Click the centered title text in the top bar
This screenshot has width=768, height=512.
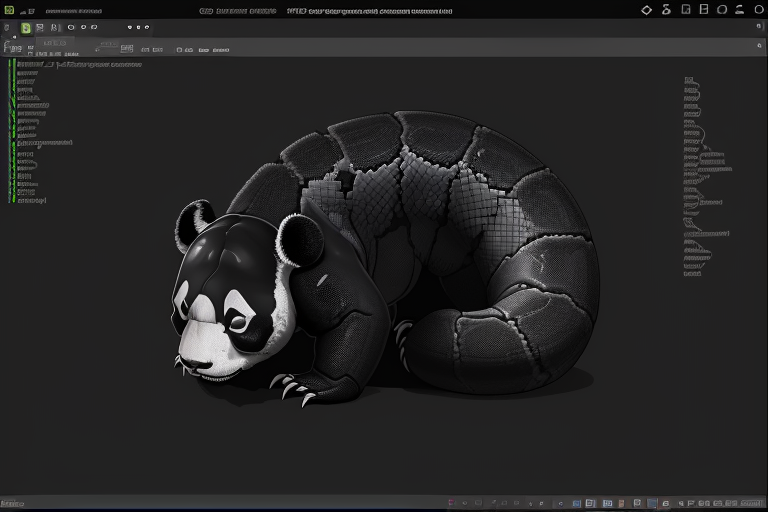(x=370, y=11)
